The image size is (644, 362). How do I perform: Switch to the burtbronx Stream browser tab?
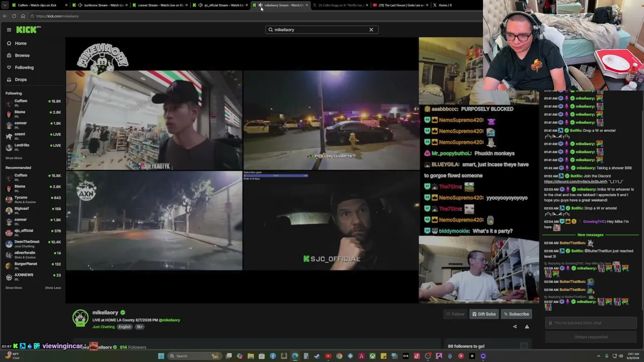click(101, 5)
